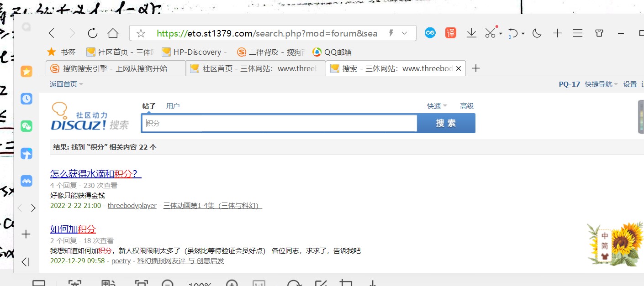Select the 帖子 search tab
This screenshot has width=644, height=286.
(x=149, y=106)
